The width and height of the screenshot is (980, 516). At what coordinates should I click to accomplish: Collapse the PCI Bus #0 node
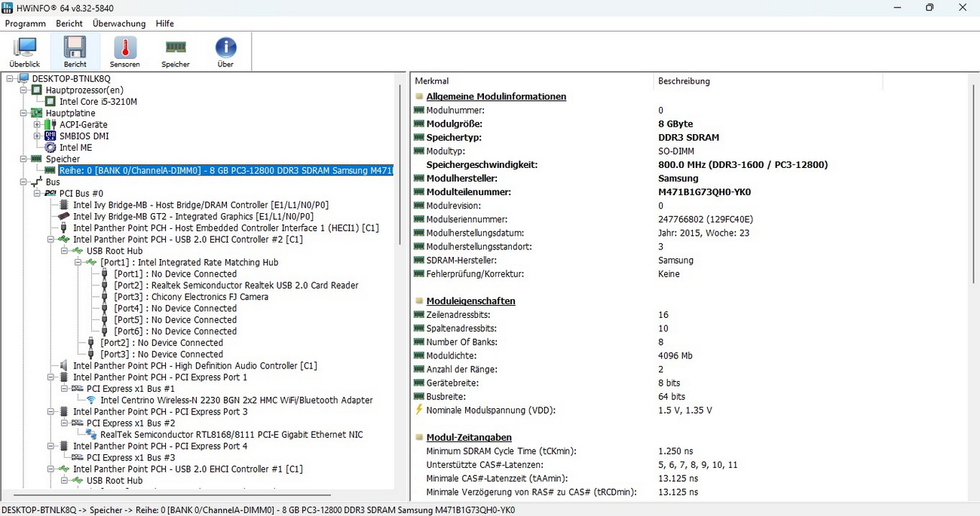(38, 194)
